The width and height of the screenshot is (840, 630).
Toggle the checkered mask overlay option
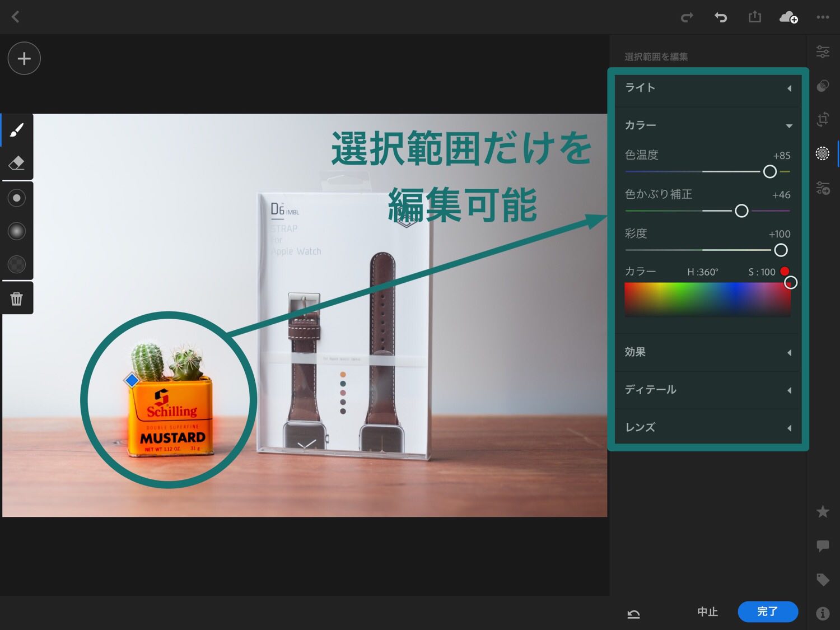(17, 264)
